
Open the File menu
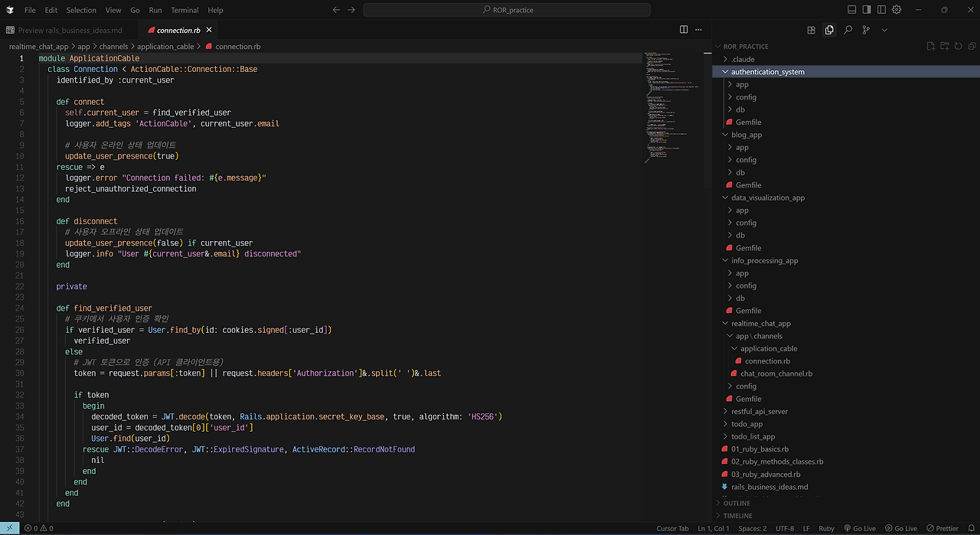pos(30,10)
